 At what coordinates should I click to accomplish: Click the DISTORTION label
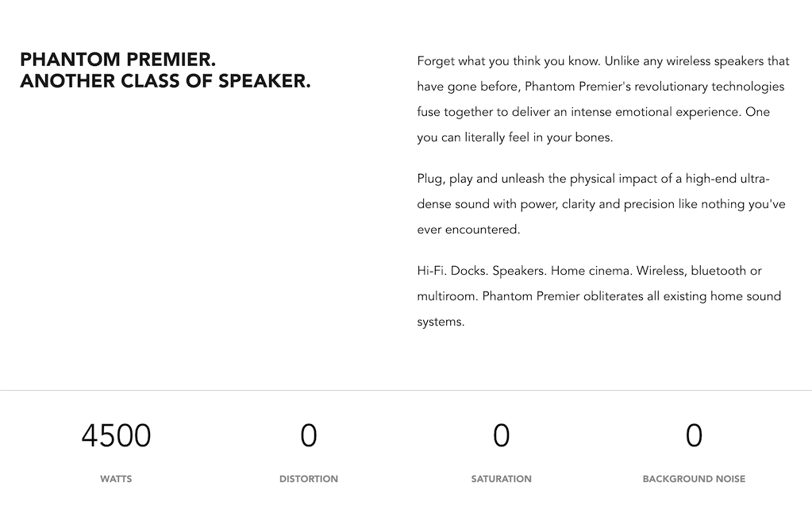coord(309,479)
